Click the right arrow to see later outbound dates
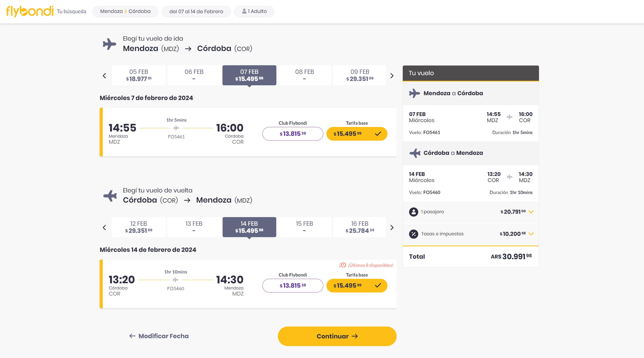The height and width of the screenshot is (358, 644). click(x=392, y=75)
